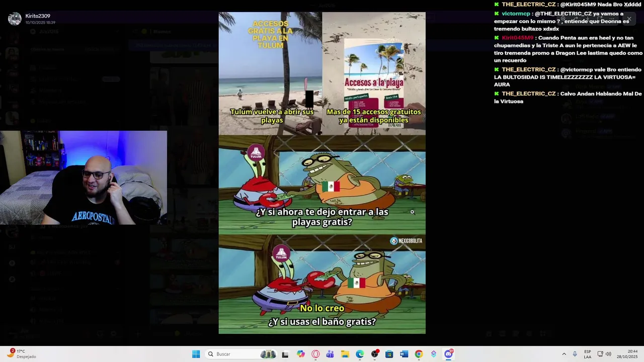Open the Opera browser taskbar icon
644x362 pixels.
pos(315,354)
